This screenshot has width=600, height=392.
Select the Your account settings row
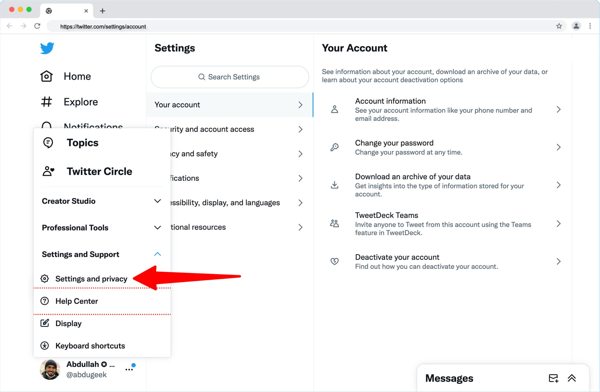(230, 105)
